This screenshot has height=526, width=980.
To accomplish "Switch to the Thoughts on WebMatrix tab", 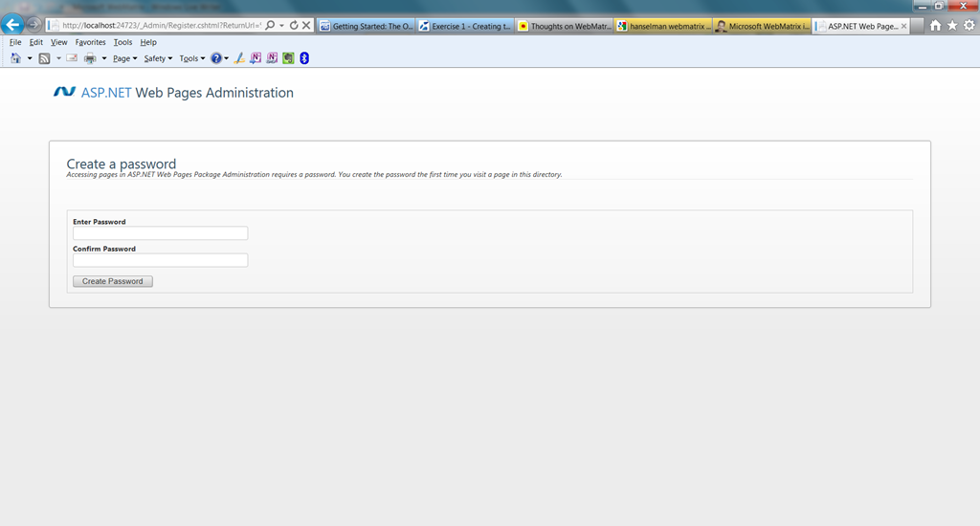I will point(565,26).
